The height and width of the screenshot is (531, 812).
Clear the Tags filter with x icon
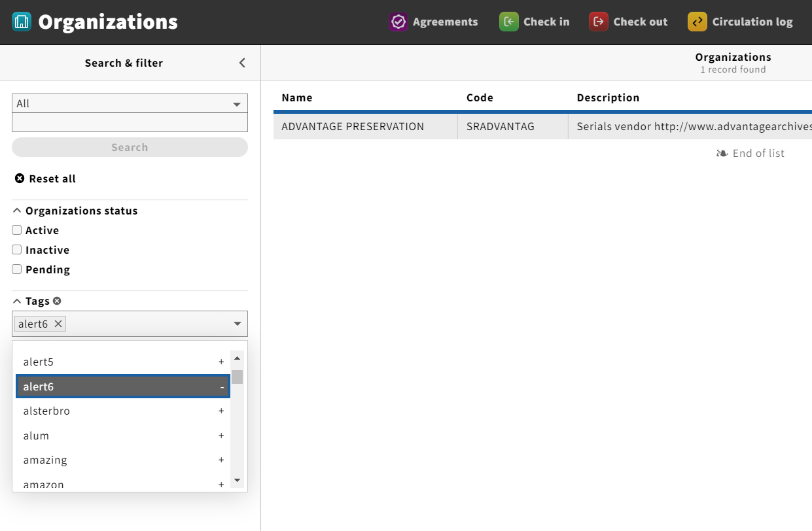point(57,301)
